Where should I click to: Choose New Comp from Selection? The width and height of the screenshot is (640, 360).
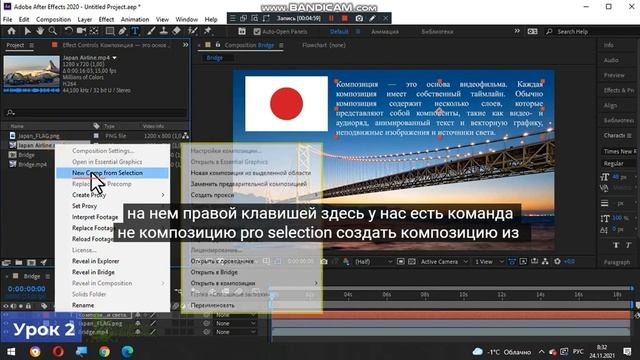coord(112,173)
